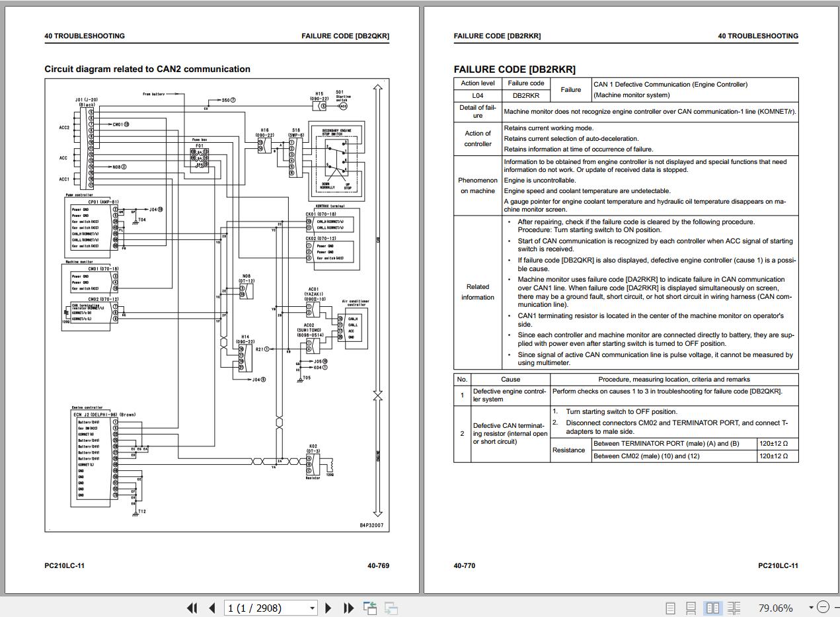Image resolution: width=840 pixels, height=617 pixels.
Task: Toggle two-page facing layout
Action: pyautogui.click(x=712, y=608)
